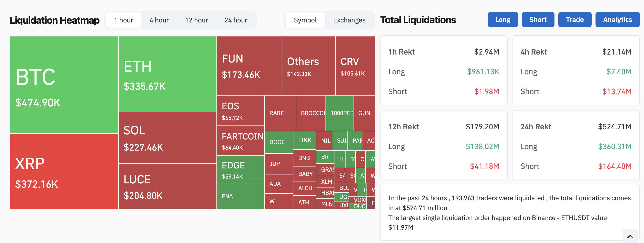
Task: Select the SOL heatmap block
Action: (x=167, y=138)
